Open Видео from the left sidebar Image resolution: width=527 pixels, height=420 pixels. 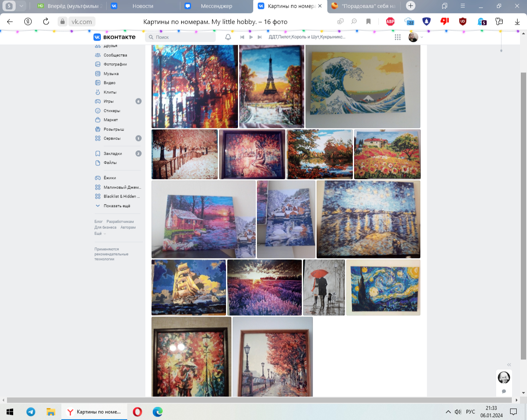pos(109,83)
